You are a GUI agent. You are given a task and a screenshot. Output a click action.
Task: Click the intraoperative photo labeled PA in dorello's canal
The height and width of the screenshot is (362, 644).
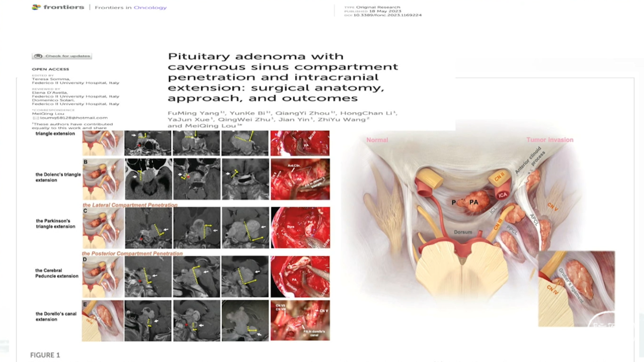[300, 321]
